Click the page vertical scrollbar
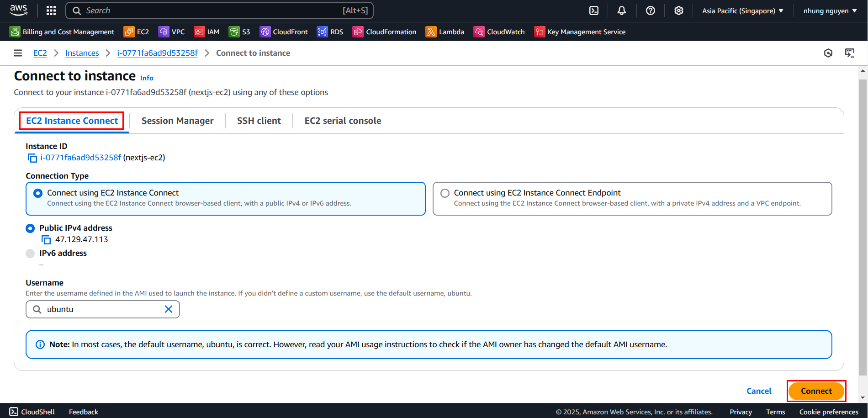This screenshot has width=868, height=418. (x=863, y=227)
